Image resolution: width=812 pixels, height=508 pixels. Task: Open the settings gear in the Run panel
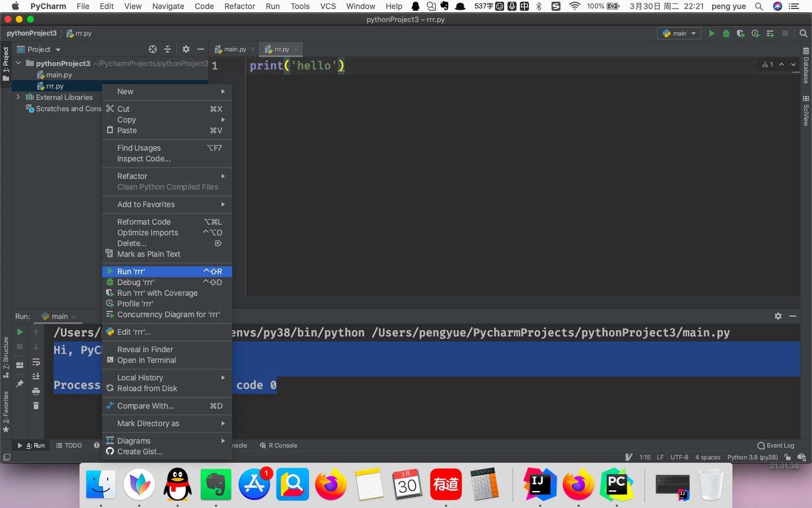click(778, 316)
